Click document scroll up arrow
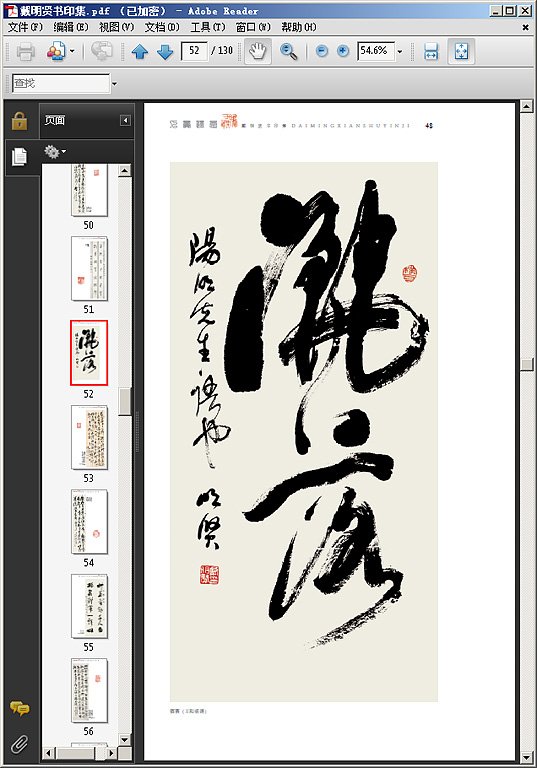The image size is (537, 768). pyautogui.click(x=526, y=106)
